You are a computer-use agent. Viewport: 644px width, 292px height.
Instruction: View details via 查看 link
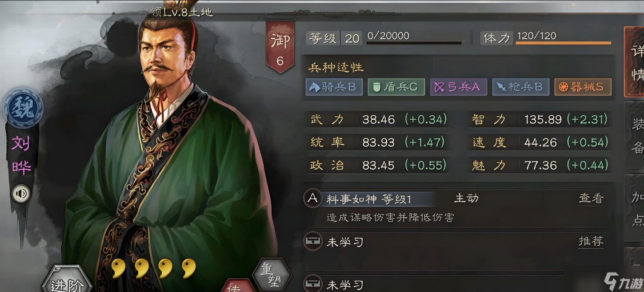click(x=591, y=198)
